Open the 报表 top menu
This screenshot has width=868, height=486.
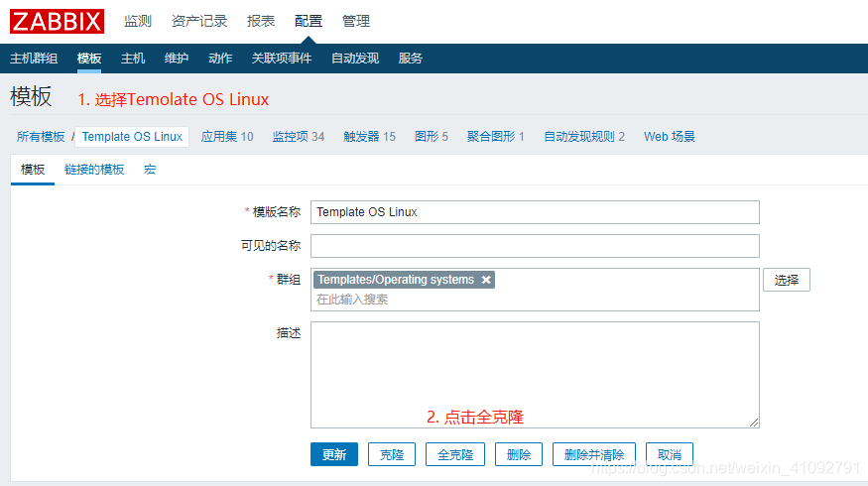point(261,21)
